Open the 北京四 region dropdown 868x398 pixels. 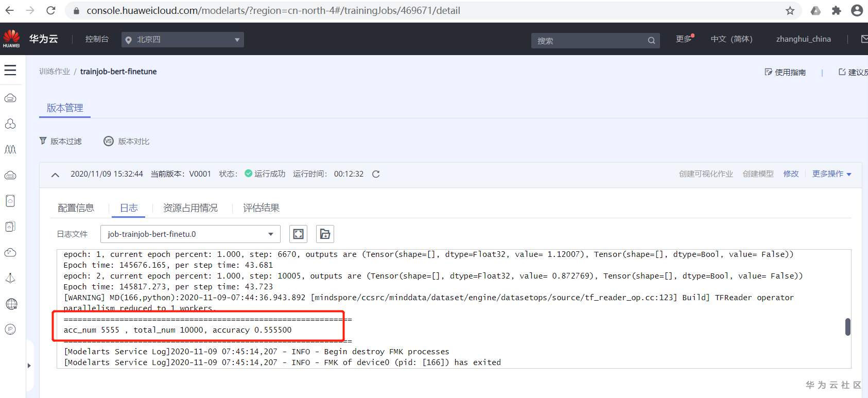[183, 40]
